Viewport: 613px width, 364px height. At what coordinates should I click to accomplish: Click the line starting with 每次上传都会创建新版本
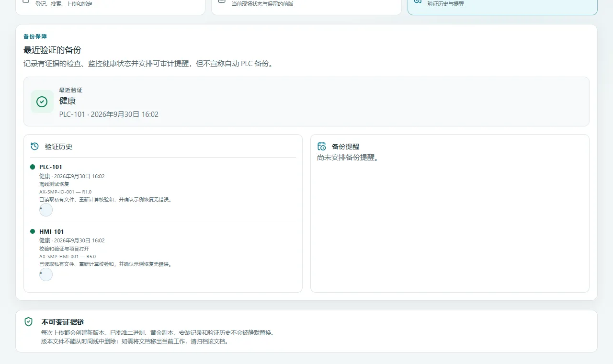[x=159, y=332]
